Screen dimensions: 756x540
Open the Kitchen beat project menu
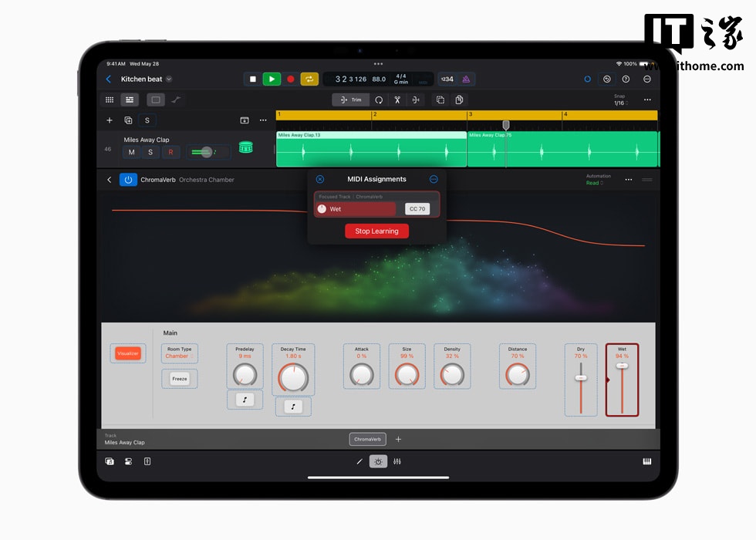click(169, 79)
